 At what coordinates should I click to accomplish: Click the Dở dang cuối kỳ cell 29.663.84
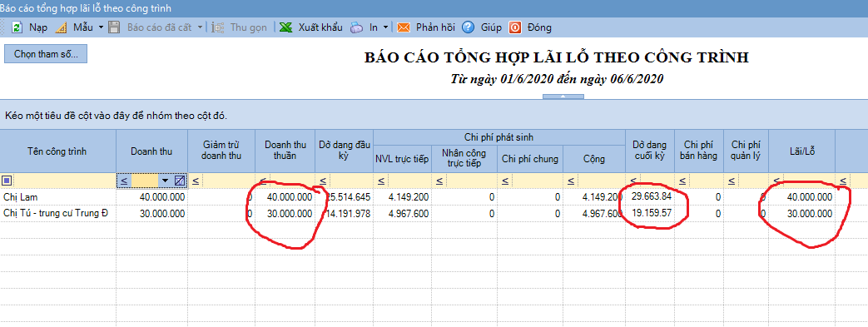point(651,197)
